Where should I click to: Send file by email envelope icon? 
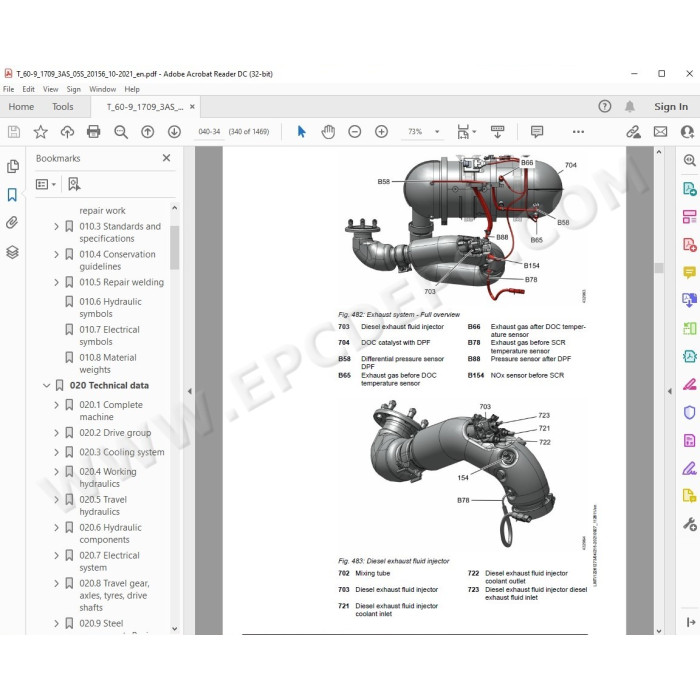[660, 132]
